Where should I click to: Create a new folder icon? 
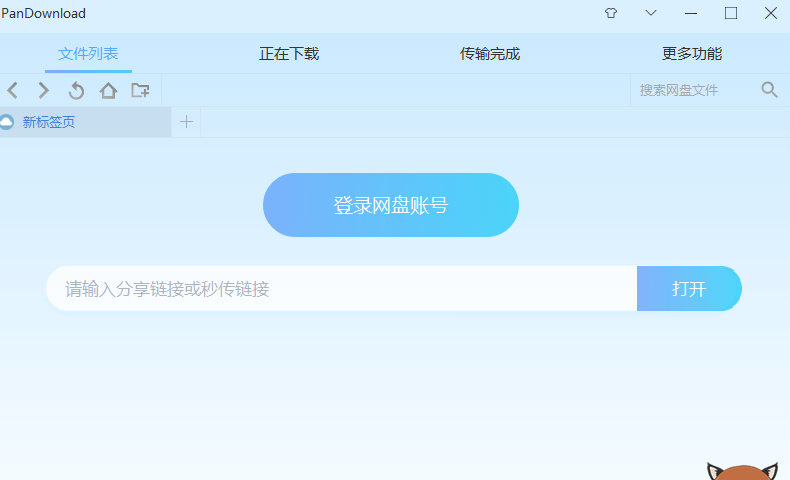(140, 90)
